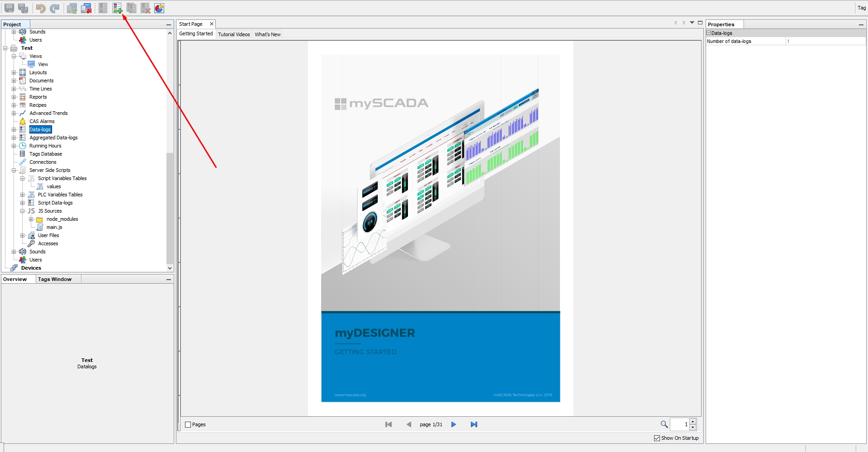
Task: Decrease zoom with the down stepper
Action: (693, 427)
